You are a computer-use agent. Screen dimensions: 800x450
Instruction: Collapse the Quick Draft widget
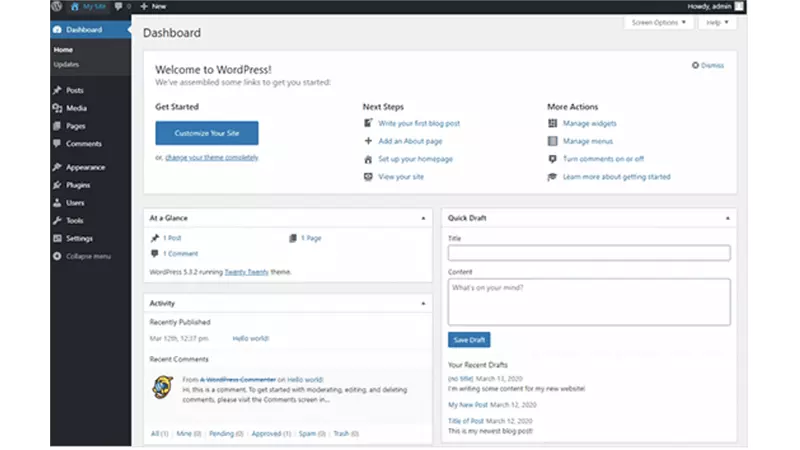pos(728,218)
